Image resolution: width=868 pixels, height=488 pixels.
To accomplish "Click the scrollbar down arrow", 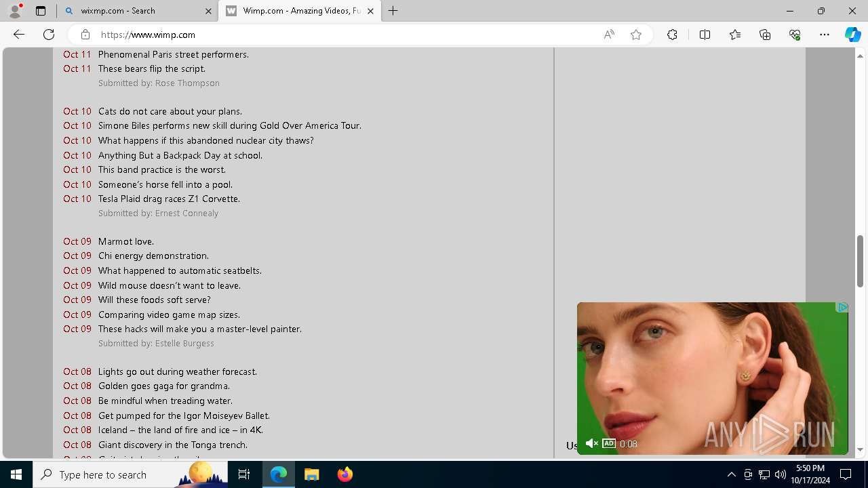I will pyautogui.click(x=860, y=449).
